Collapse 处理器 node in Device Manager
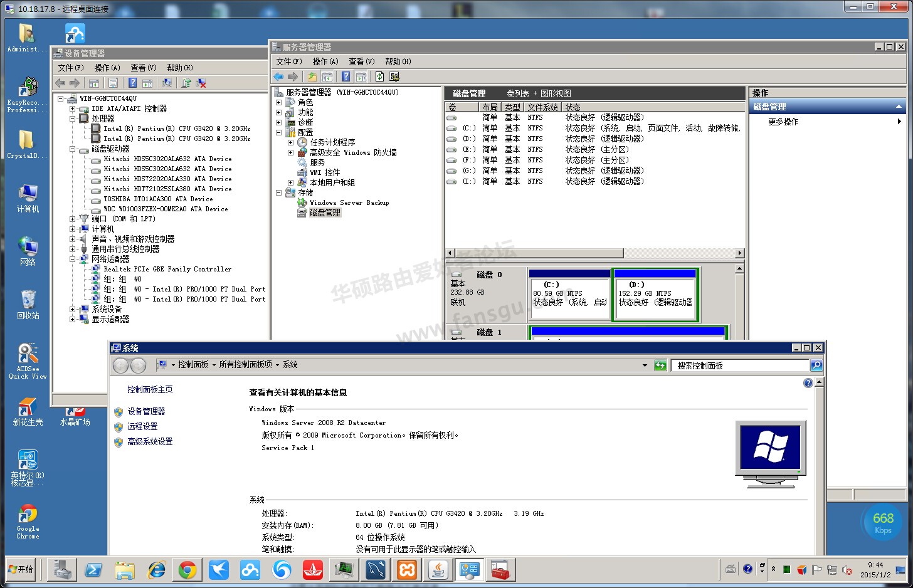913x588 pixels. pos(73,118)
